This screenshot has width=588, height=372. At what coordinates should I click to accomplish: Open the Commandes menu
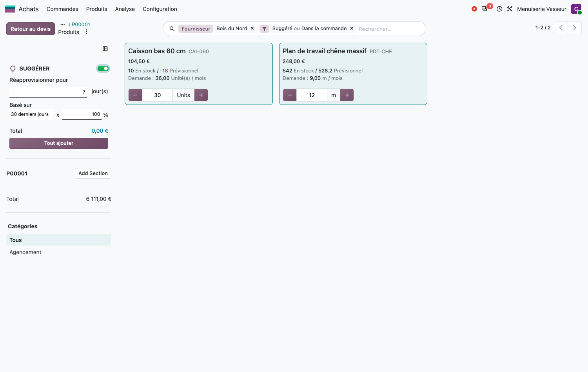[62, 9]
